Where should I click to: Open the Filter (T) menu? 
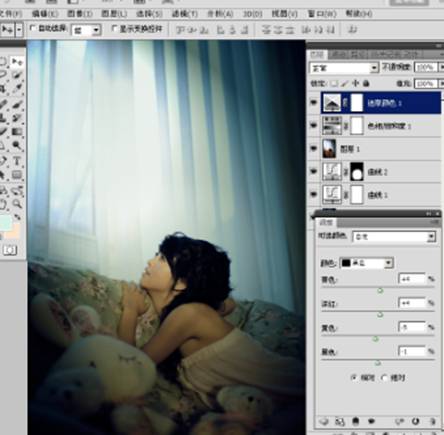pos(184,14)
